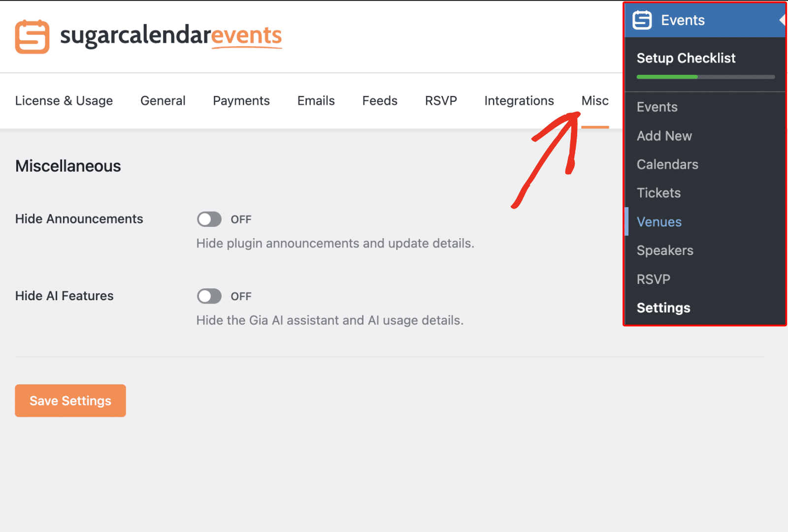Open RSVP in sidebar menu

(654, 280)
